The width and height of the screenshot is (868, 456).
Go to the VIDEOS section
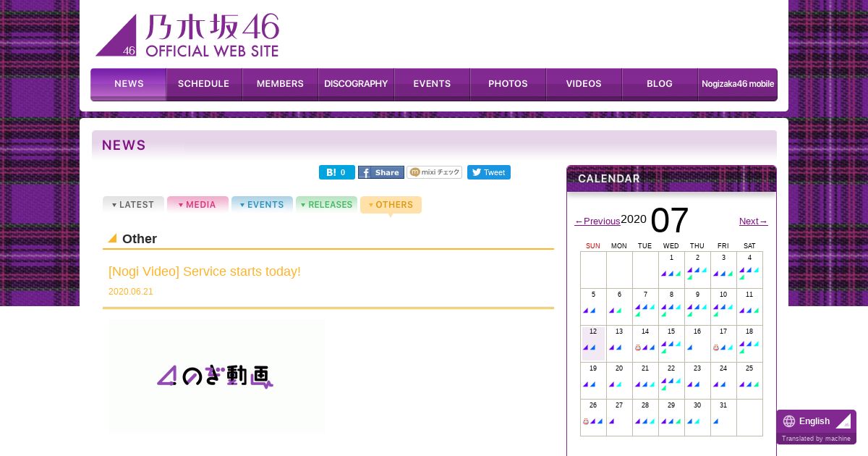coord(584,84)
